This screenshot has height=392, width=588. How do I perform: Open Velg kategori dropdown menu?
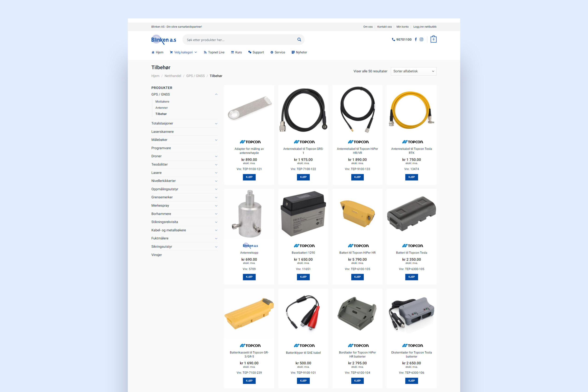[x=183, y=52]
